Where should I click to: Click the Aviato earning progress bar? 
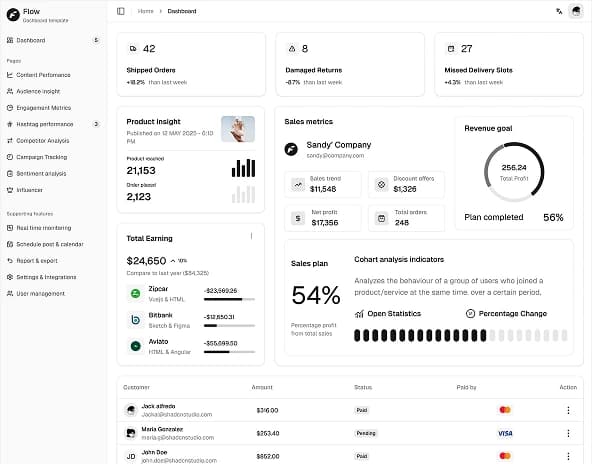point(229,352)
